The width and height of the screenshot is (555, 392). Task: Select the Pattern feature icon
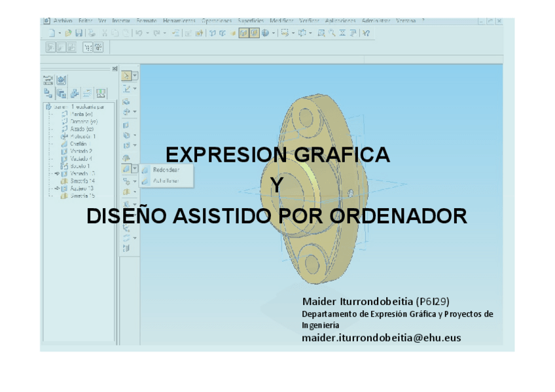(x=126, y=181)
